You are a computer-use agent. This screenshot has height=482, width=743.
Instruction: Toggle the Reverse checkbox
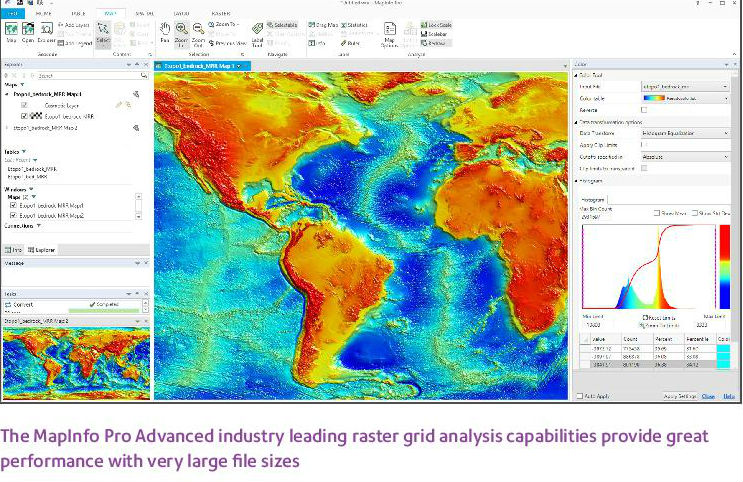point(644,110)
